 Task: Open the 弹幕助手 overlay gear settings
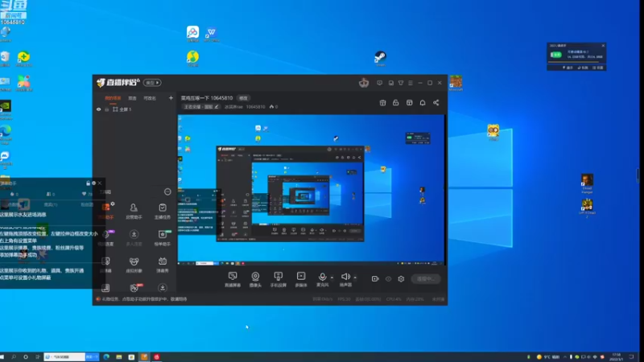[x=93, y=183]
